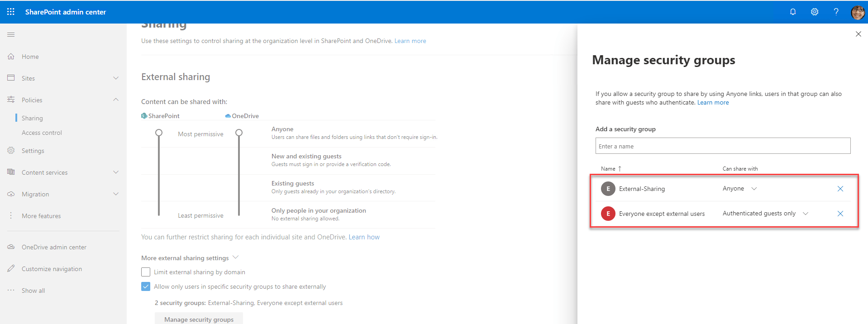
Task: Click the SharePoint sharing slider handle
Action: point(159,133)
